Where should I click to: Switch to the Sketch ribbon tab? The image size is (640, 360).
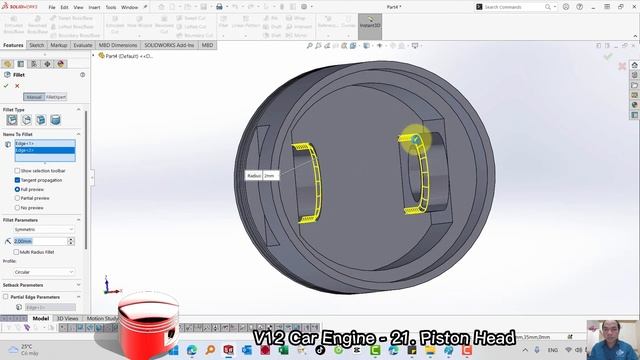click(36, 45)
